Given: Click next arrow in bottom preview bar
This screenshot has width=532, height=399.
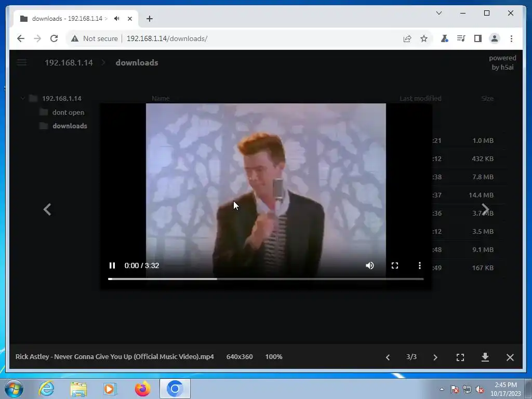Looking at the screenshot, I should point(435,357).
